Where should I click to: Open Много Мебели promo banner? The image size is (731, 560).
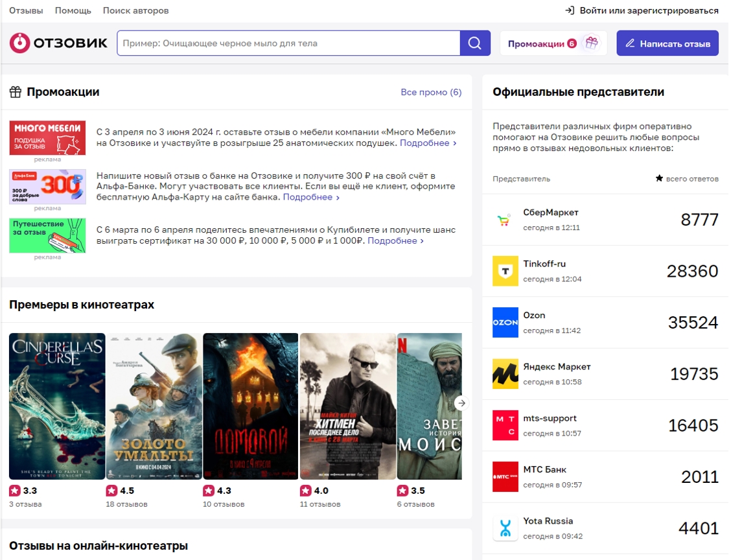(47, 137)
